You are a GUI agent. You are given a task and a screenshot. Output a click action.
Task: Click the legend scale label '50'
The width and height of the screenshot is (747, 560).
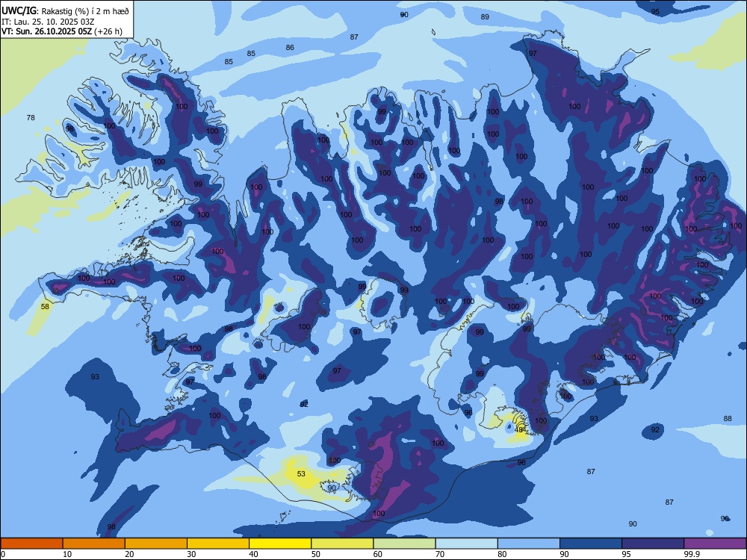[x=316, y=554]
